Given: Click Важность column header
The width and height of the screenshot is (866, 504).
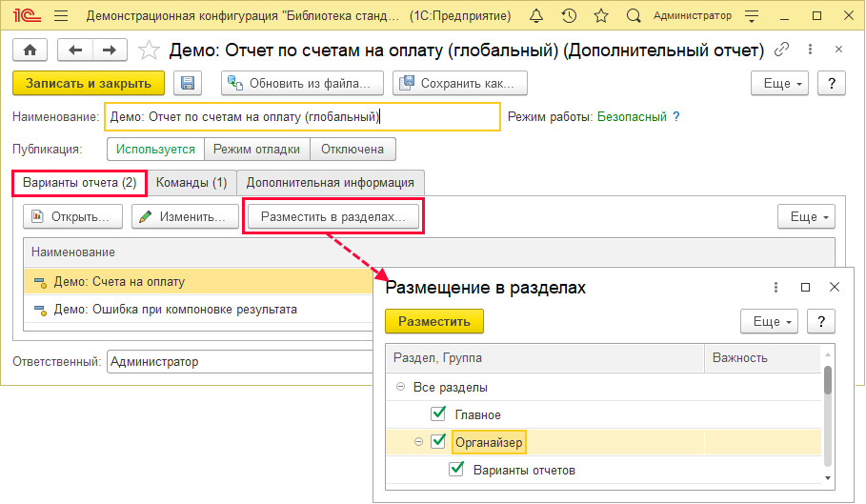Looking at the screenshot, I should click(763, 357).
